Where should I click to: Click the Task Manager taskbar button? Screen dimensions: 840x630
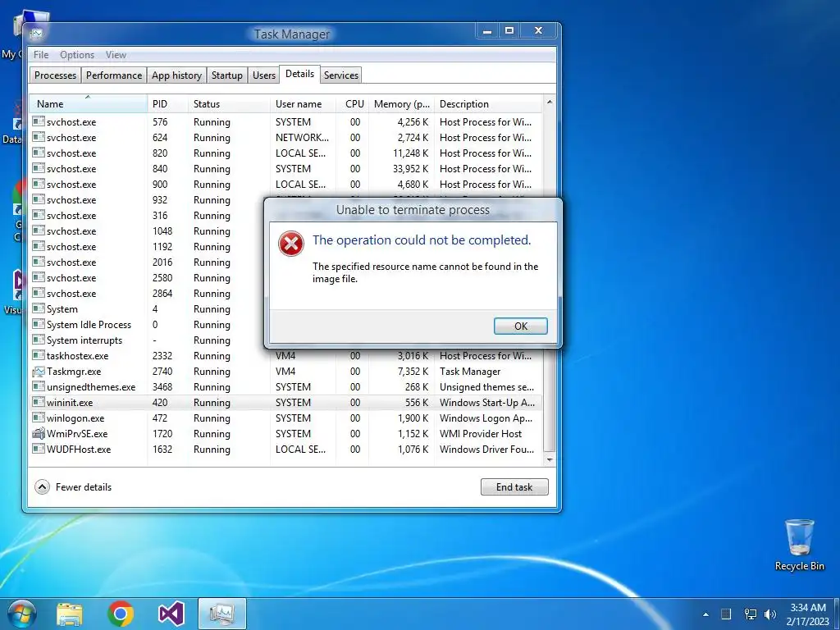222,614
